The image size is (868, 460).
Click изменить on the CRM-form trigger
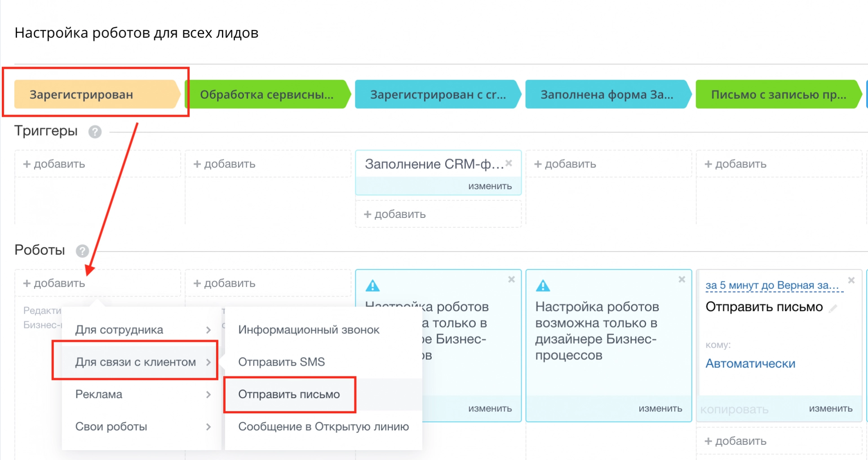(x=490, y=186)
